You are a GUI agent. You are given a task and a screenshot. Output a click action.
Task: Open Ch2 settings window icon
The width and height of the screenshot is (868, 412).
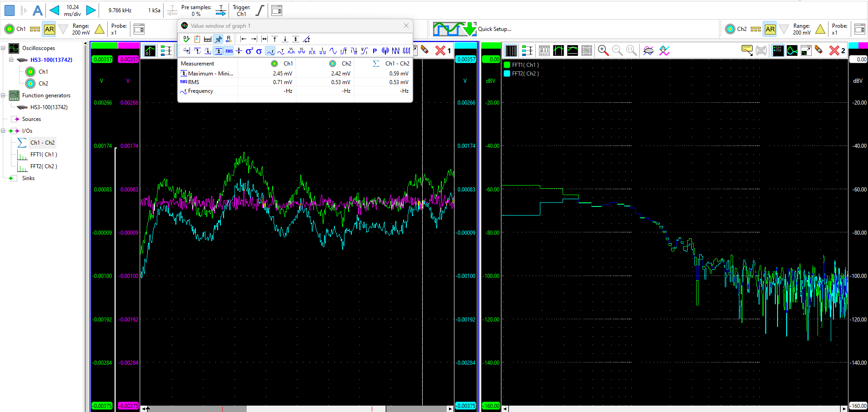860,29
